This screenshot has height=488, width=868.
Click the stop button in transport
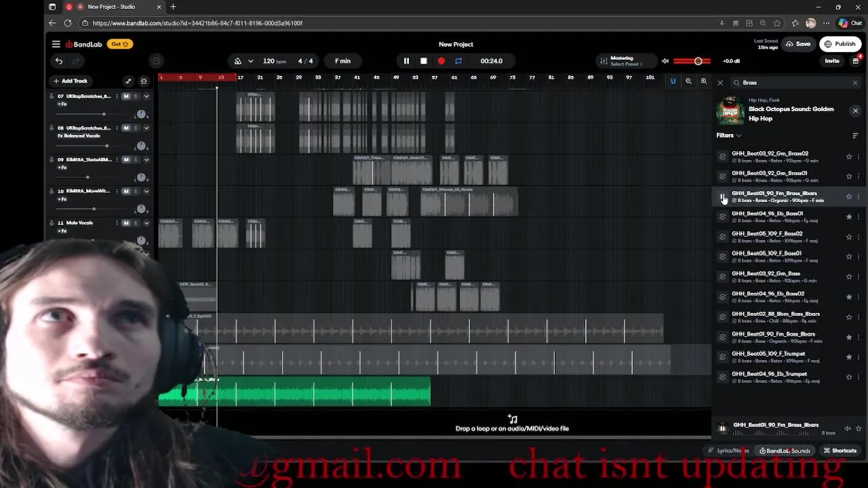424,61
